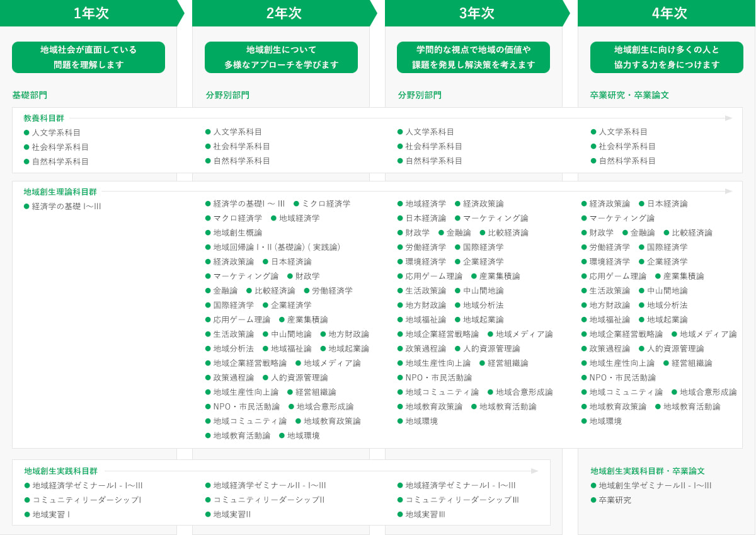756x535 pixels.
Task: Select the 卒業研究 bullet item
Action: click(x=615, y=500)
